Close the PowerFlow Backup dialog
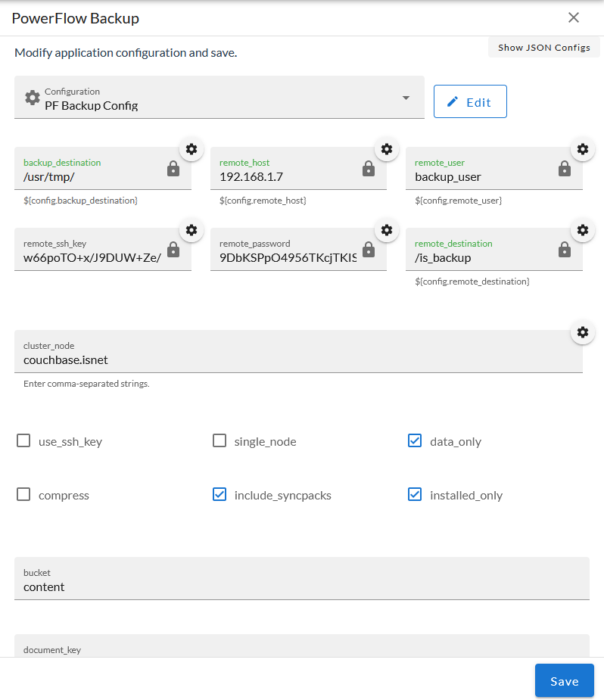 coord(574,18)
